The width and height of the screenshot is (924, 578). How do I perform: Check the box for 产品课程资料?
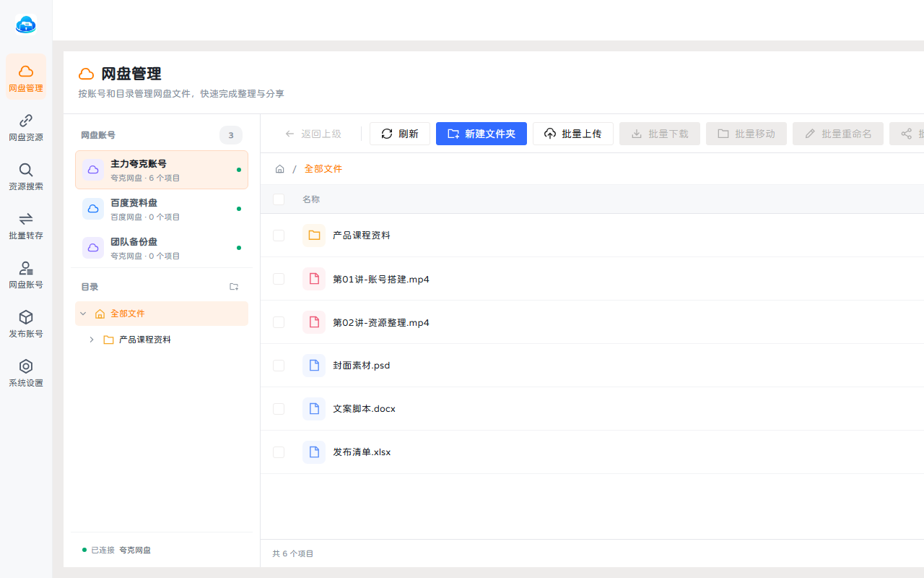click(x=279, y=236)
